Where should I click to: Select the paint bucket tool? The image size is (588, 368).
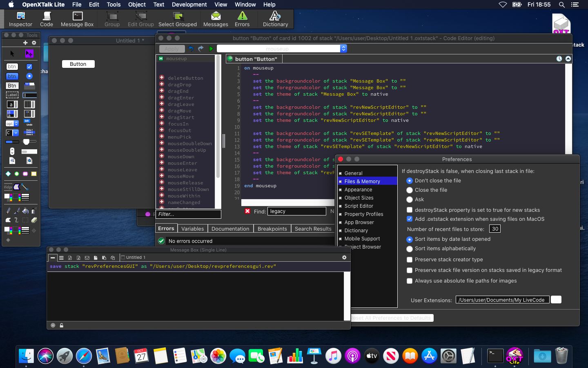tap(25, 211)
